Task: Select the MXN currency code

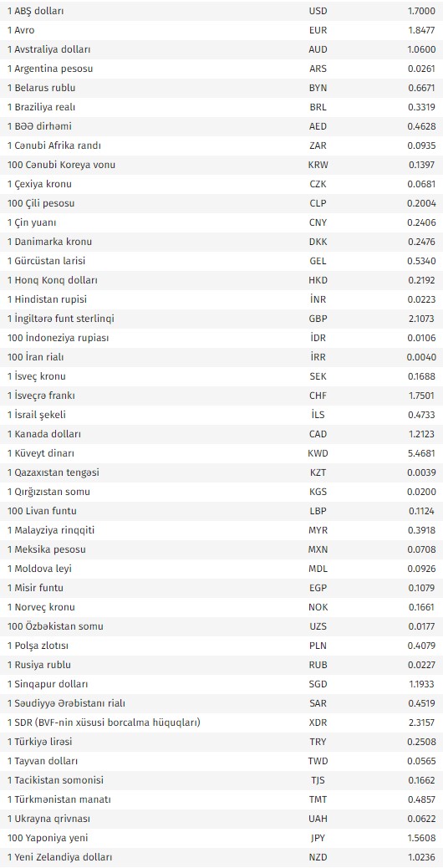Action: tap(318, 549)
